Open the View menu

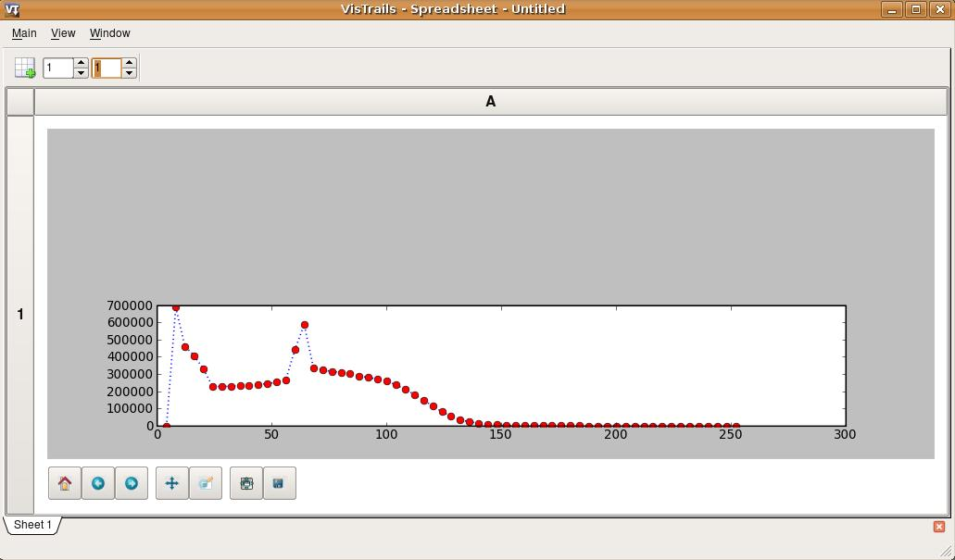click(x=63, y=33)
